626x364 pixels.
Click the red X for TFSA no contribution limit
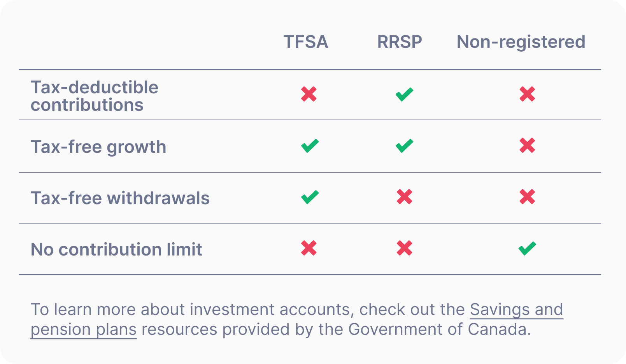point(309,248)
